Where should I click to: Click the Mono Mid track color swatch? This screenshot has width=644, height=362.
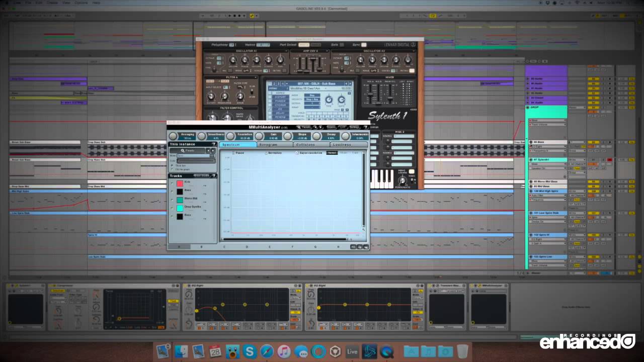[x=180, y=200]
